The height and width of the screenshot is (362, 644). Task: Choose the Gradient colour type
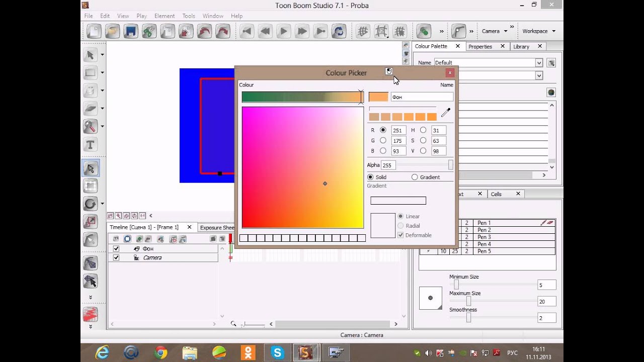click(x=415, y=177)
